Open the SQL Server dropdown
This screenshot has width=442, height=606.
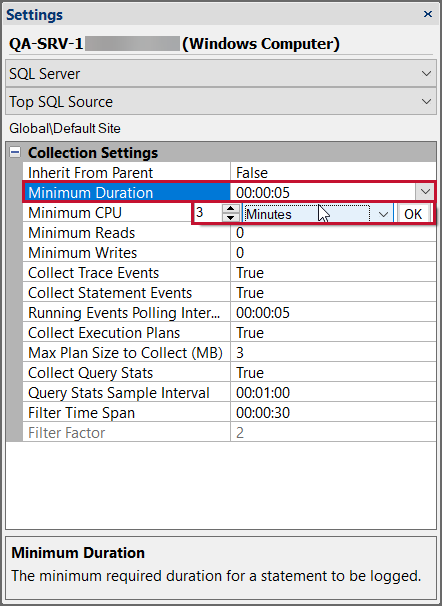[221, 73]
